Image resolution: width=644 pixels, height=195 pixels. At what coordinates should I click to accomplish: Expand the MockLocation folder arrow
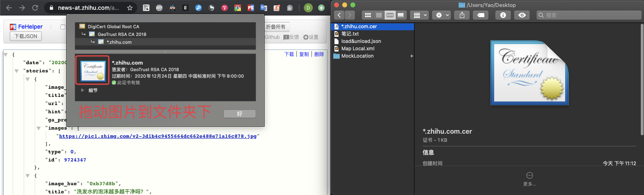tap(412, 56)
